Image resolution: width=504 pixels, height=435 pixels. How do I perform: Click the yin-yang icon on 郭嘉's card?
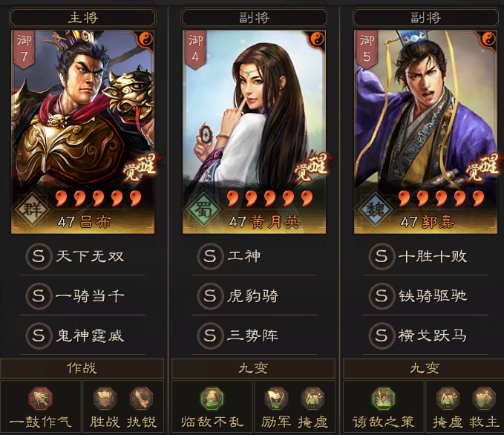pyautogui.click(x=488, y=39)
